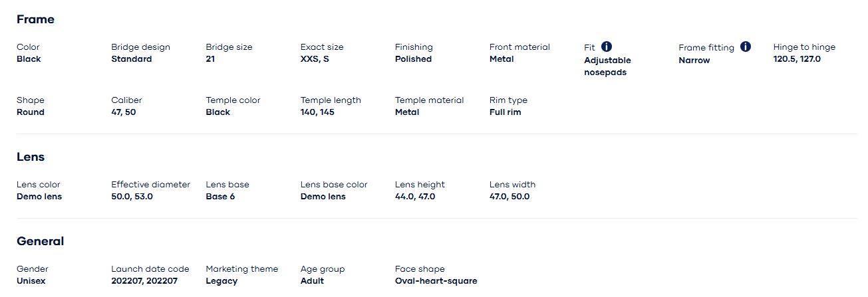This screenshot has width=868, height=297.
Task: Click the Frame section heading
Action: pos(35,19)
